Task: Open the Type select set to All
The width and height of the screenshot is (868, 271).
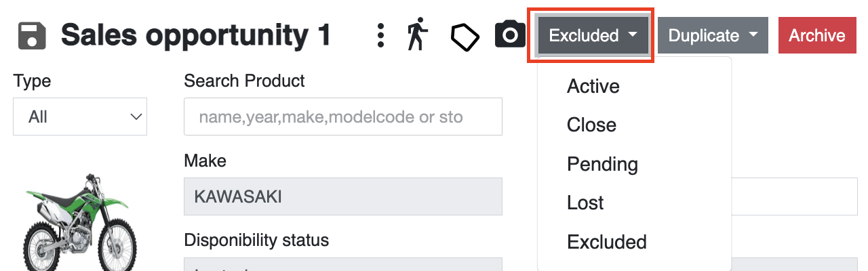Action: pos(80,117)
